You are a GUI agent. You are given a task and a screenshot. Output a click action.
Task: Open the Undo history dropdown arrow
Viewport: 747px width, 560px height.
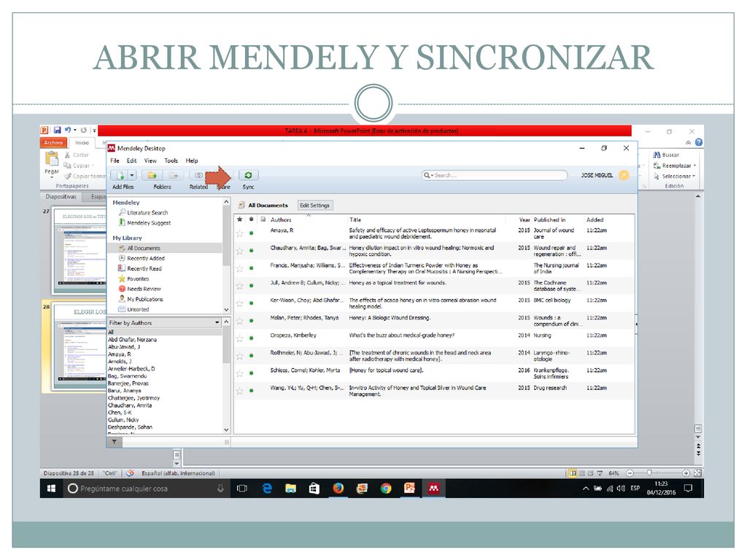click(x=75, y=130)
